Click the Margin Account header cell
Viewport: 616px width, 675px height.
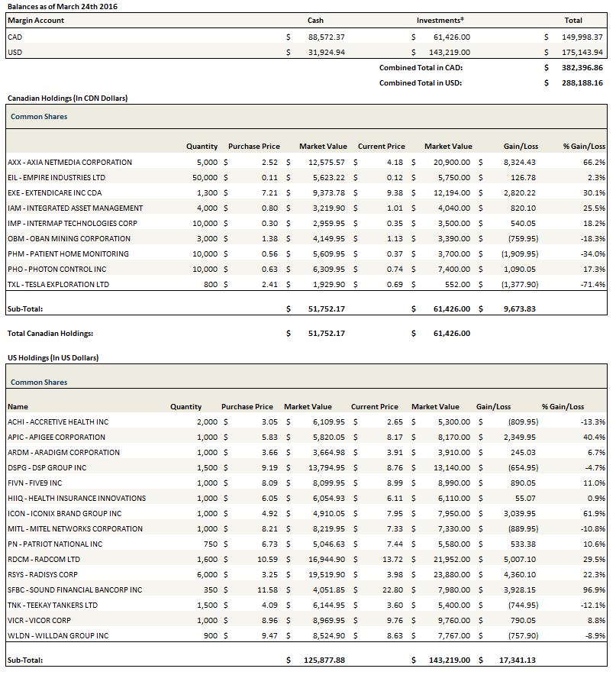(36, 21)
